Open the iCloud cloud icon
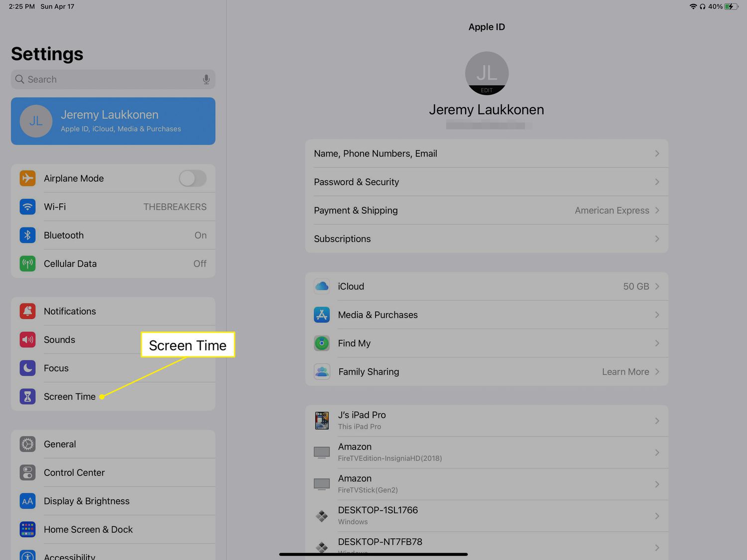The height and width of the screenshot is (560, 747). click(322, 286)
